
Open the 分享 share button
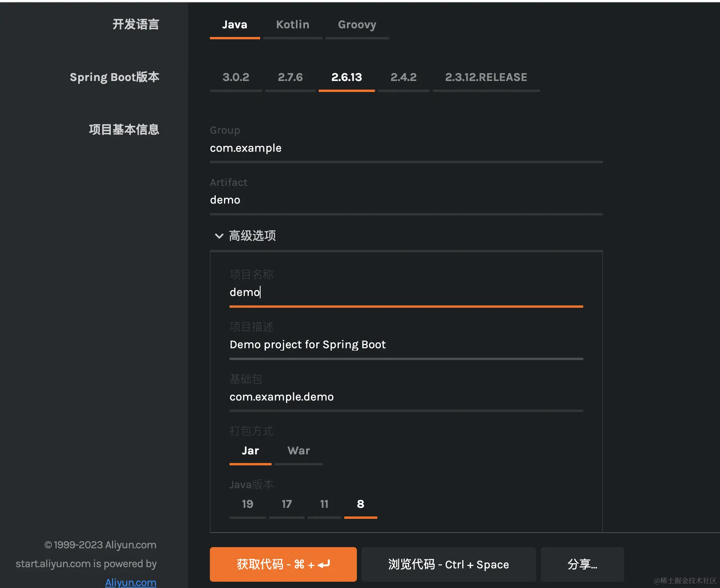click(582, 564)
